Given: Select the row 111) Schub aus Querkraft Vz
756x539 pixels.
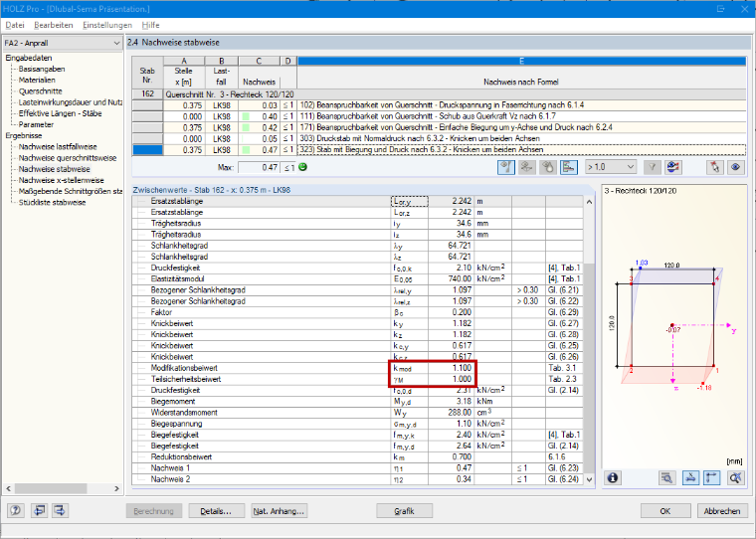Looking at the screenshot, I should tap(439, 116).
